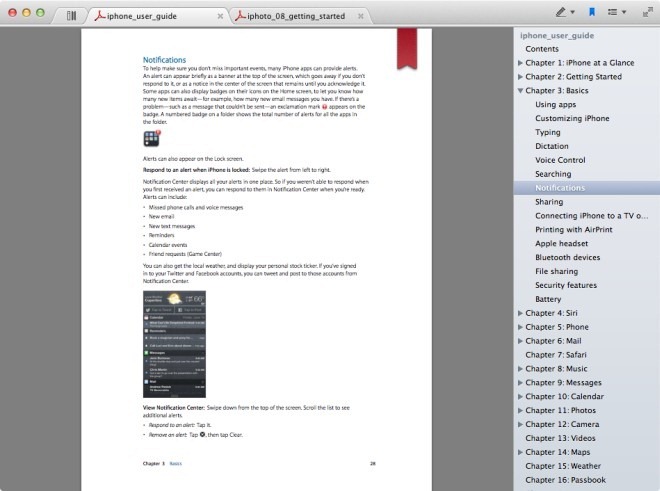This screenshot has width=660, height=491.
Task: Expand Chapter 1: iPhone at a Glance
Action: pyautogui.click(x=520, y=63)
